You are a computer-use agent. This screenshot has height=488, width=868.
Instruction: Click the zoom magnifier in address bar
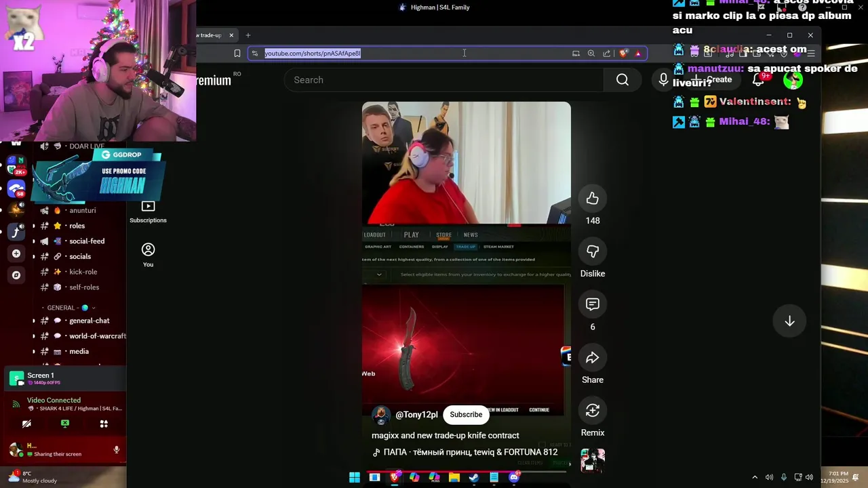[591, 54]
